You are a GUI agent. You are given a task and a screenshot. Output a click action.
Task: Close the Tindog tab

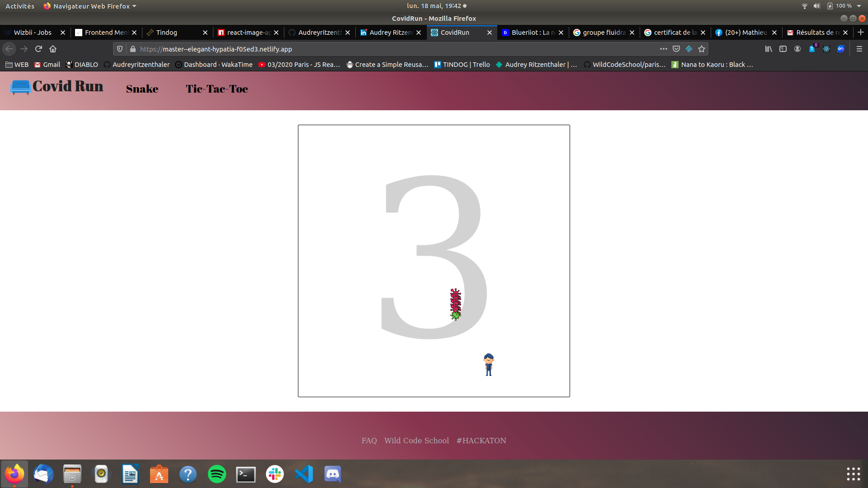[205, 33]
